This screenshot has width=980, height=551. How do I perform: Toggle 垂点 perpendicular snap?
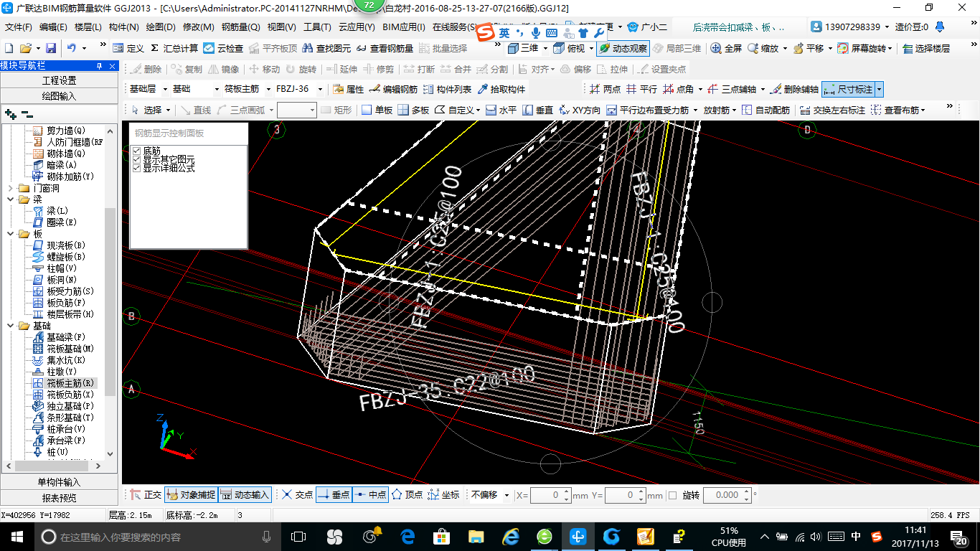click(334, 494)
